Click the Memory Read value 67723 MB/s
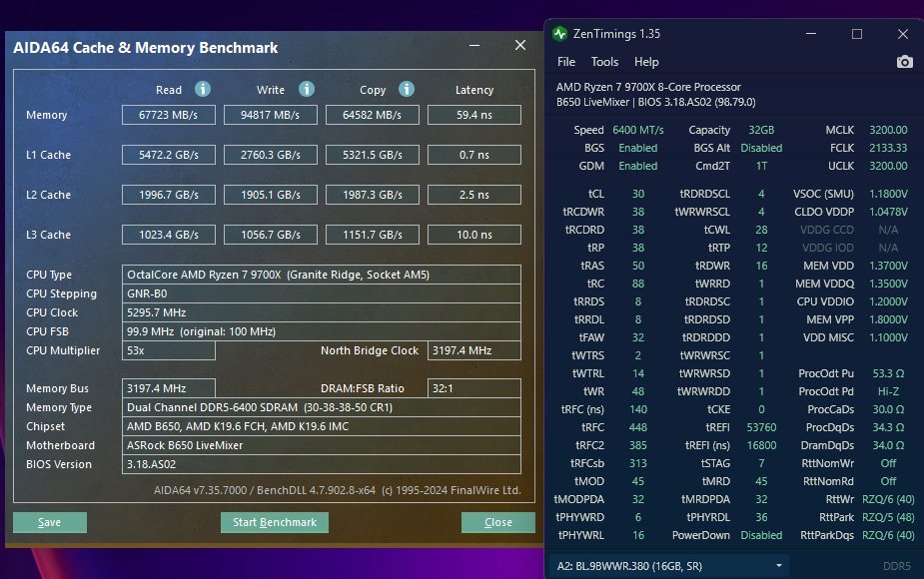The image size is (924, 579). point(169,115)
